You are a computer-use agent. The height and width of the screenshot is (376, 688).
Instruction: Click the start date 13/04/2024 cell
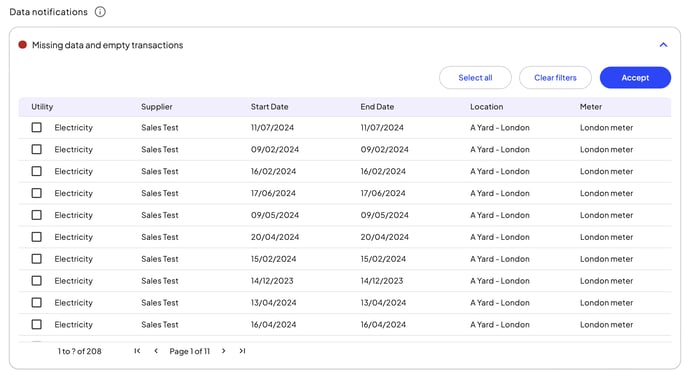coord(273,303)
